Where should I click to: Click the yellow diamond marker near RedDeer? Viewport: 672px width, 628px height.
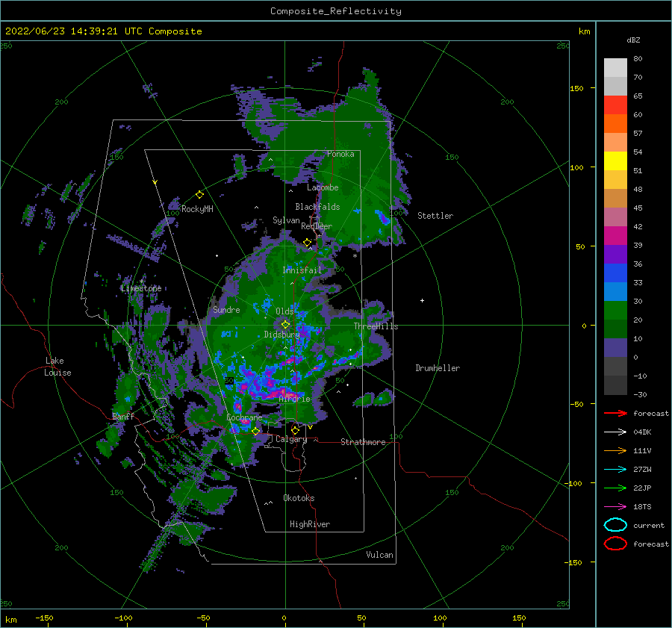click(x=307, y=243)
